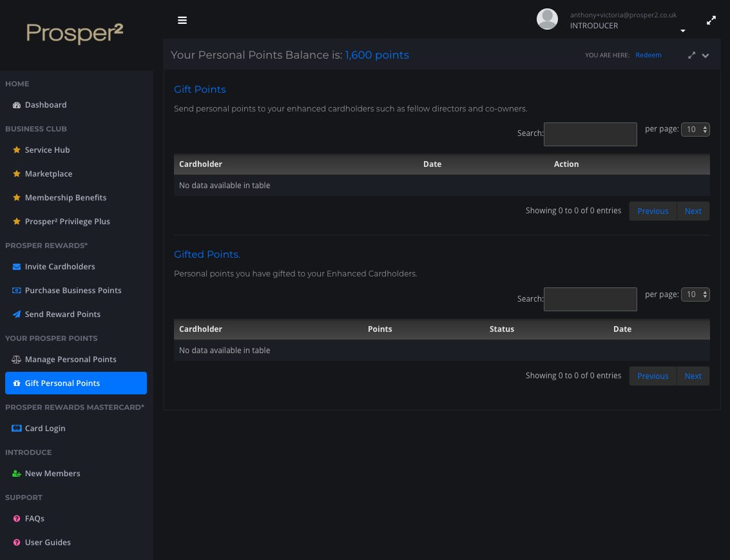Click Previous under Gift Points table
Viewport: 730px width, 560px height.
coord(653,211)
